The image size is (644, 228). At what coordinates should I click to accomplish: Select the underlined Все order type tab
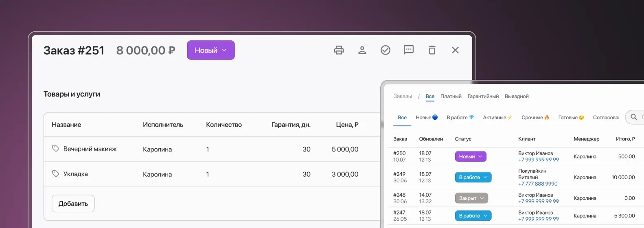click(430, 96)
